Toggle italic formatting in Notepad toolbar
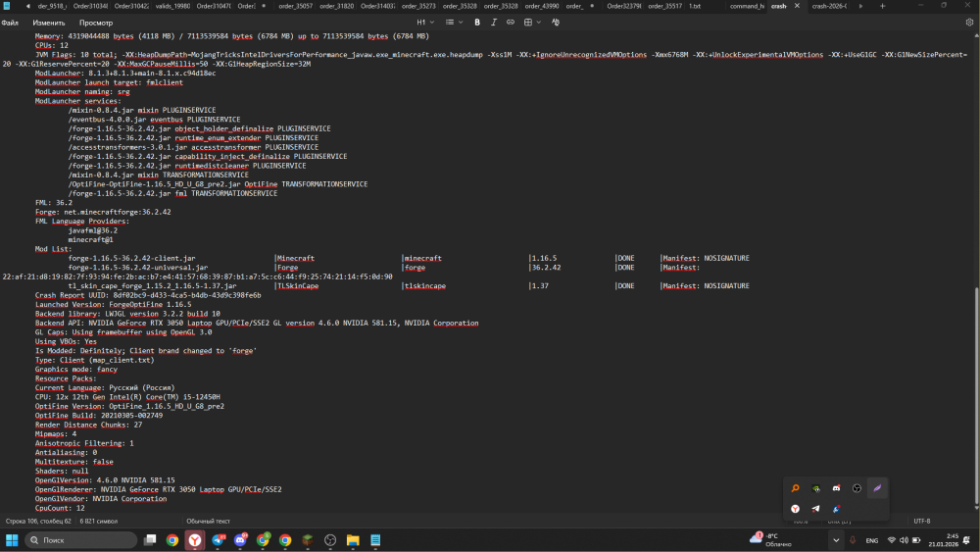980x552 pixels. (x=494, y=22)
